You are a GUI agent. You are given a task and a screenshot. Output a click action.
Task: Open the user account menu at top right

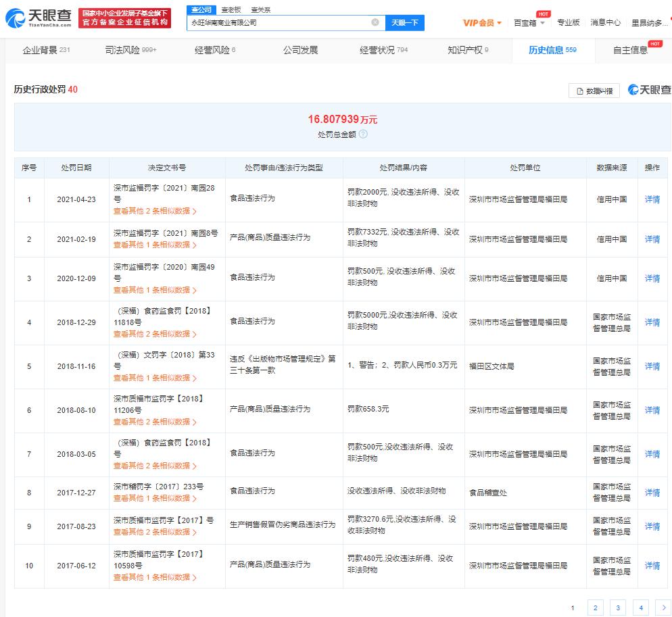pyautogui.click(x=650, y=22)
